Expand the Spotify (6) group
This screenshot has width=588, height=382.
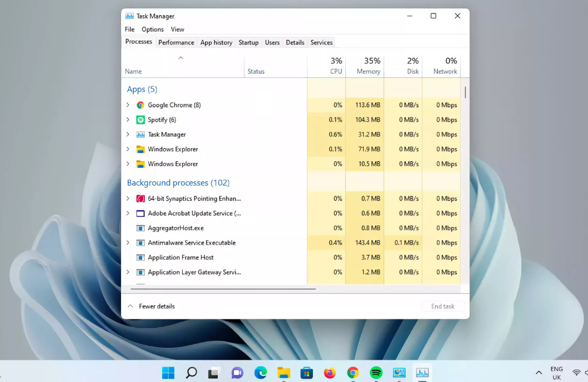click(x=128, y=120)
